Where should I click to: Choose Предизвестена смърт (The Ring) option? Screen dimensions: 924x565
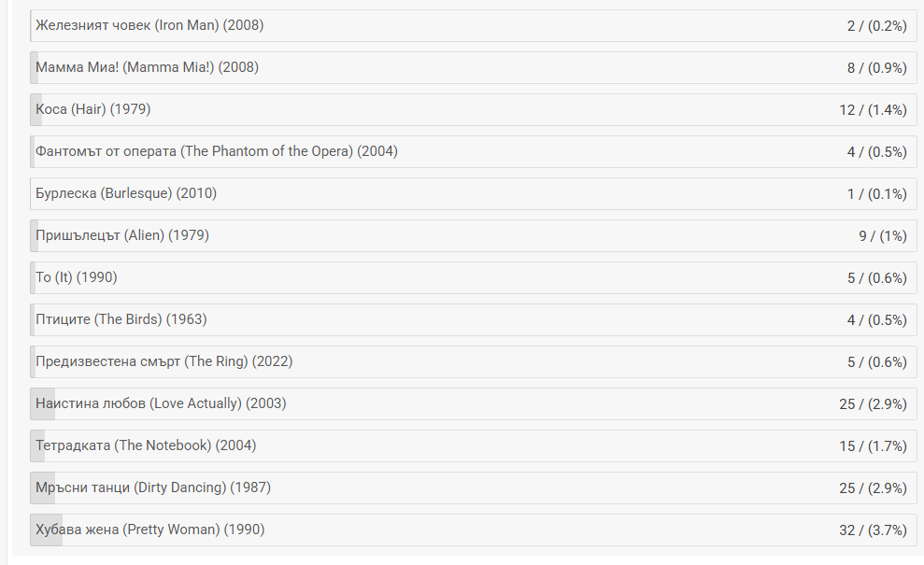point(473,361)
